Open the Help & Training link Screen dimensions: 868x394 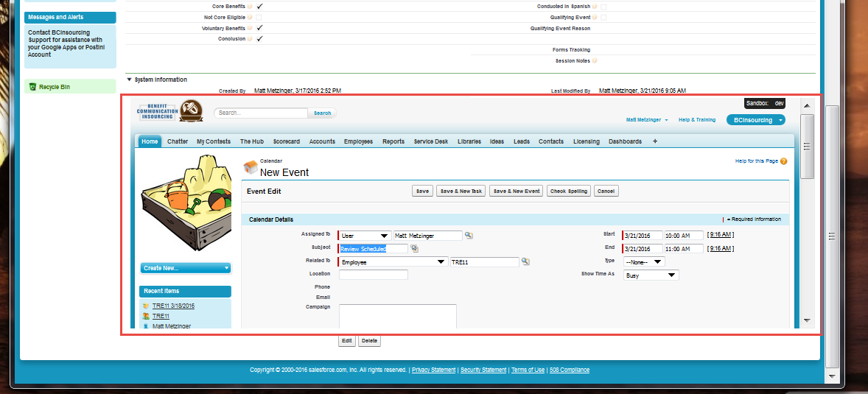tap(697, 120)
